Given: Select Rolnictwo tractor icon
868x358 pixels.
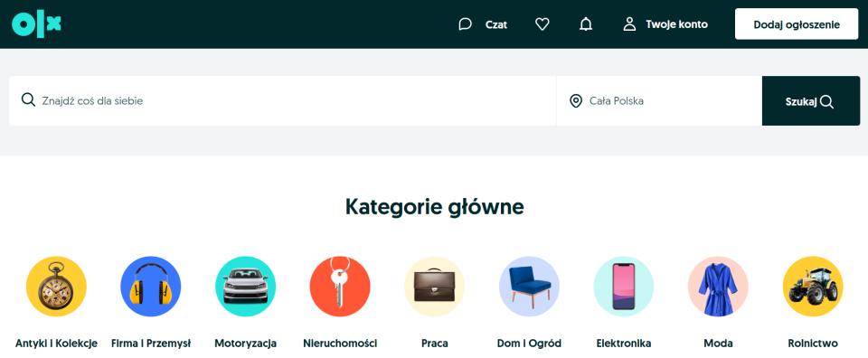Looking at the screenshot, I should (813, 287).
